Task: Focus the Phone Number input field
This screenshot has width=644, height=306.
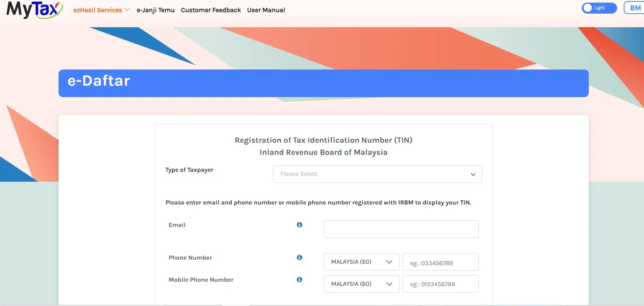Action: pyautogui.click(x=440, y=262)
